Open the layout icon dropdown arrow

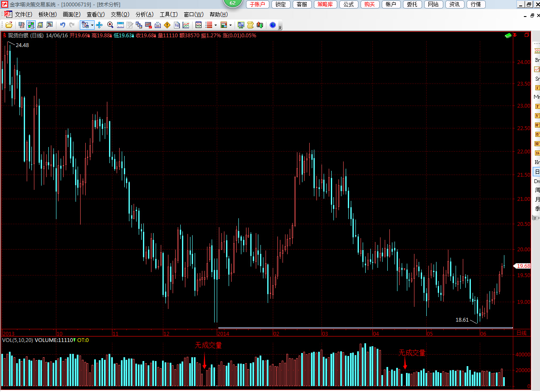coord(230,25)
